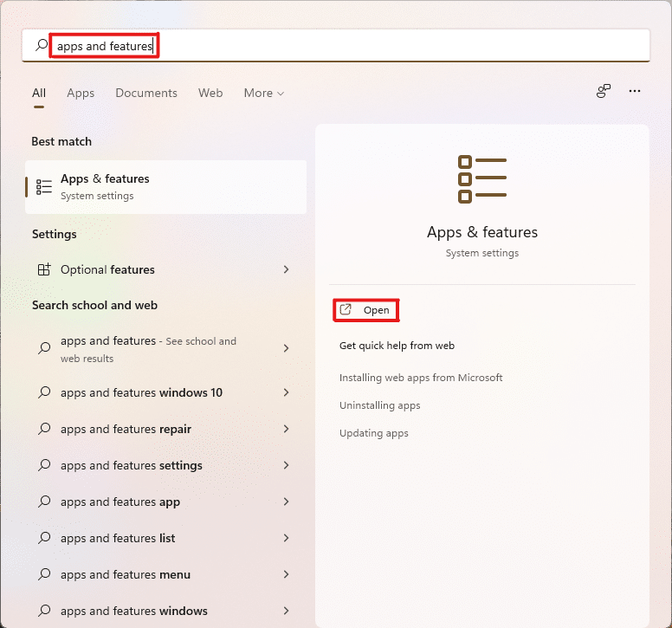Click the Optional features grid icon
This screenshot has height=628, width=672.
(44, 269)
